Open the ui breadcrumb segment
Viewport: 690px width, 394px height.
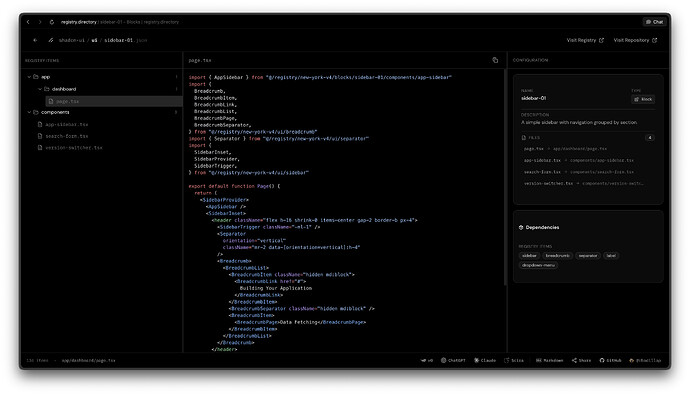(x=94, y=40)
